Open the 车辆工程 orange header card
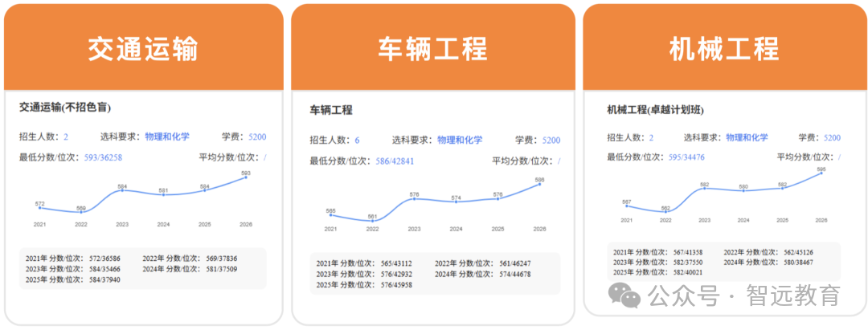868x330 pixels. (x=433, y=47)
